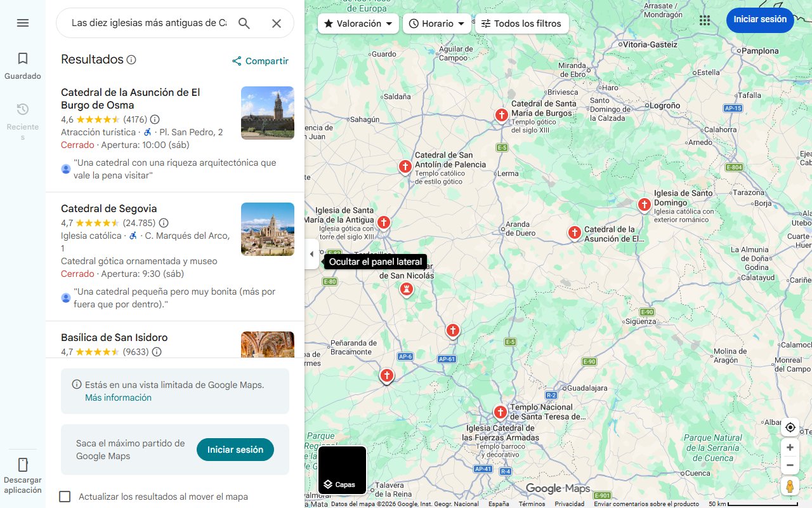Share results via Compartir
Viewport: 812px width, 508px height.
coord(259,61)
